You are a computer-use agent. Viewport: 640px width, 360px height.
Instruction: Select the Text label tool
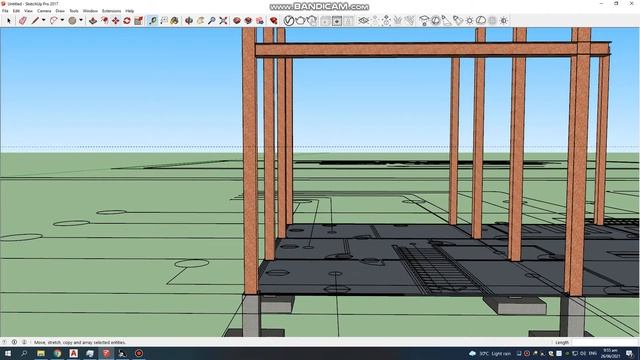[164, 20]
